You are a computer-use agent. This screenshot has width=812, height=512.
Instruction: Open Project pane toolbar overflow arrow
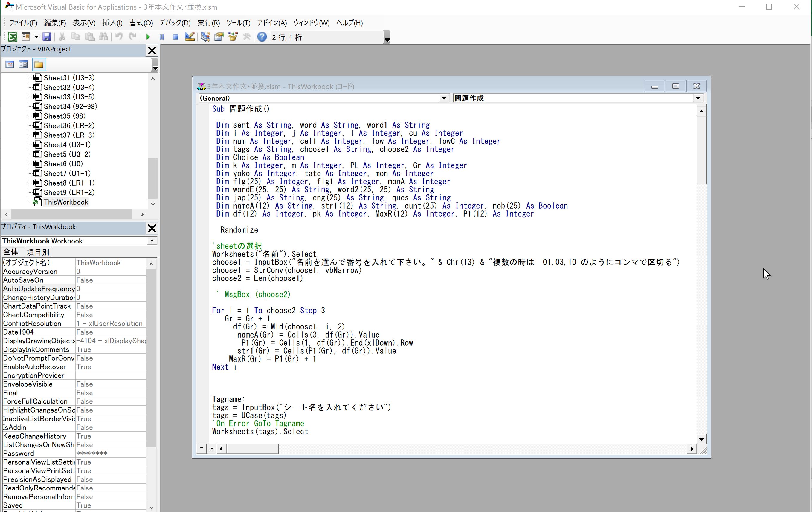[x=155, y=65]
